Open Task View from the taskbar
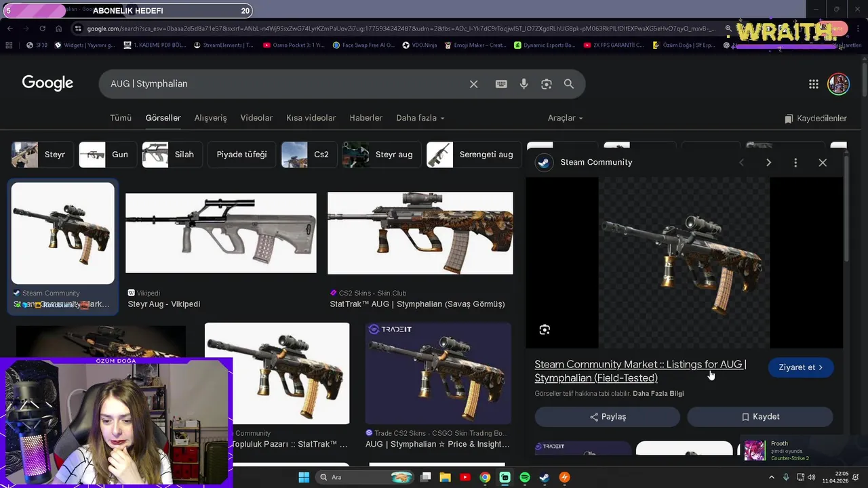This screenshot has height=488, width=868. (x=426, y=477)
